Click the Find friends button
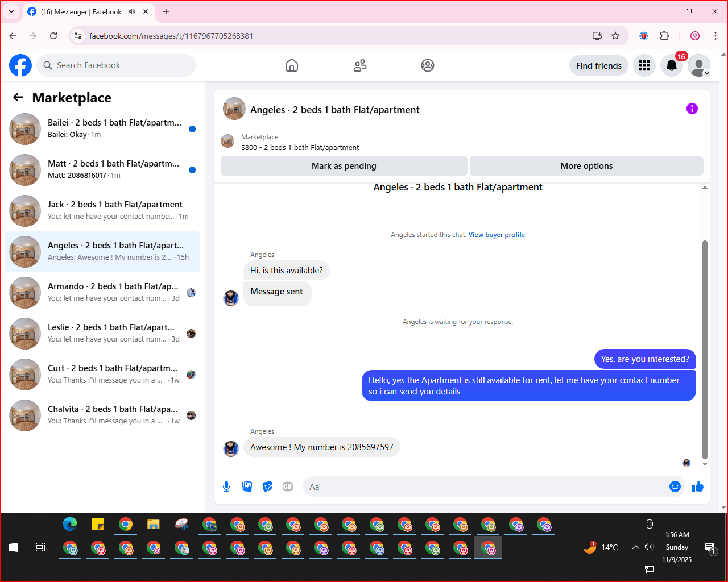The width and height of the screenshot is (728, 582). pyautogui.click(x=599, y=65)
